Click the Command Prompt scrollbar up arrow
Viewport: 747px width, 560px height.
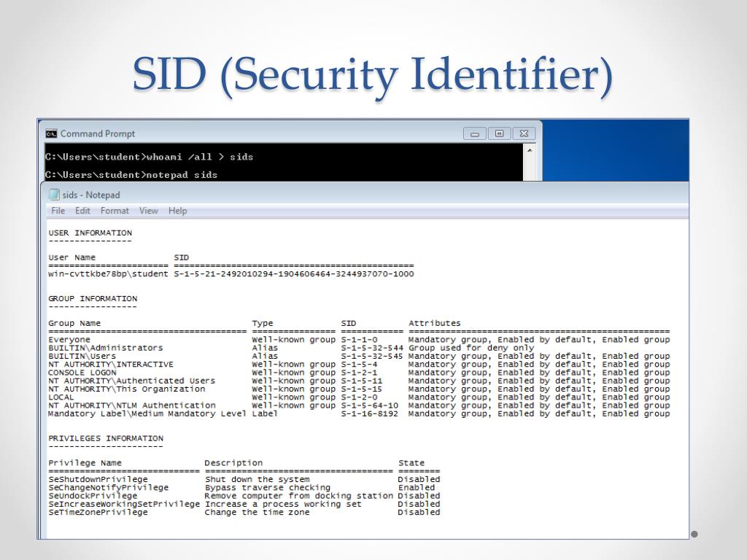pyautogui.click(x=530, y=150)
